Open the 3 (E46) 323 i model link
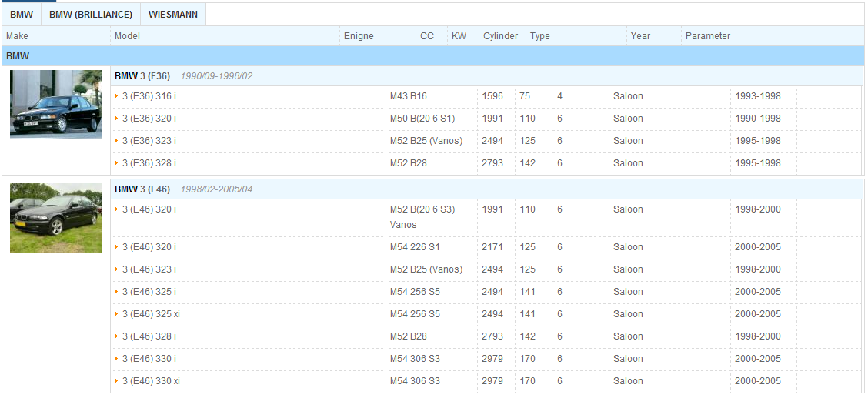The height and width of the screenshot is (395, 868). [x=149, y=269]
